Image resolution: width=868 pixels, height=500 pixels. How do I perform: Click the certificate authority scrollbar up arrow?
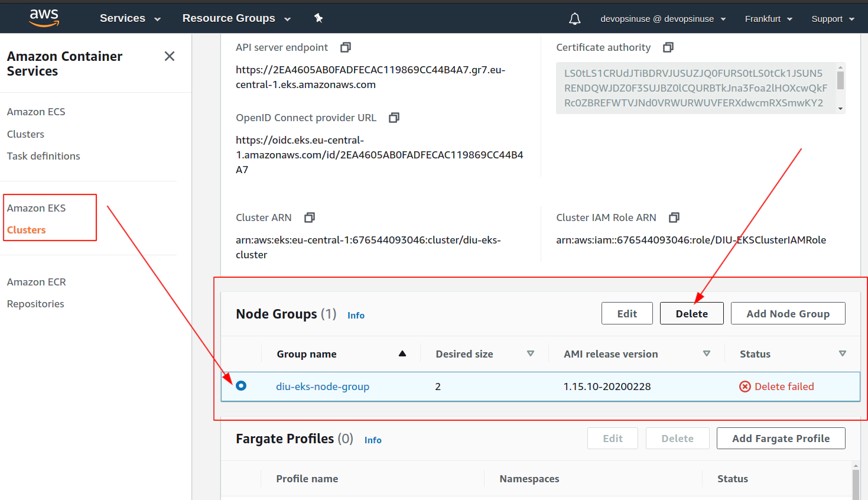(840, 67)
